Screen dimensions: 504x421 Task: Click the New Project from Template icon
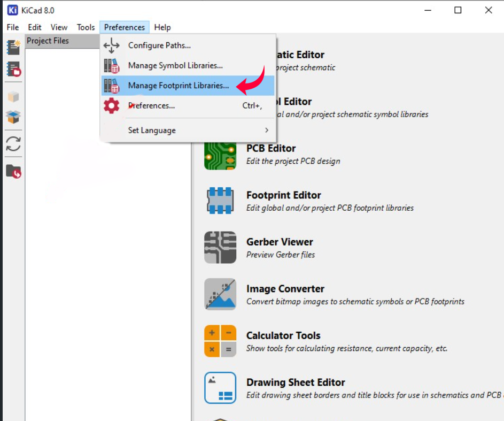click(13, 69)
